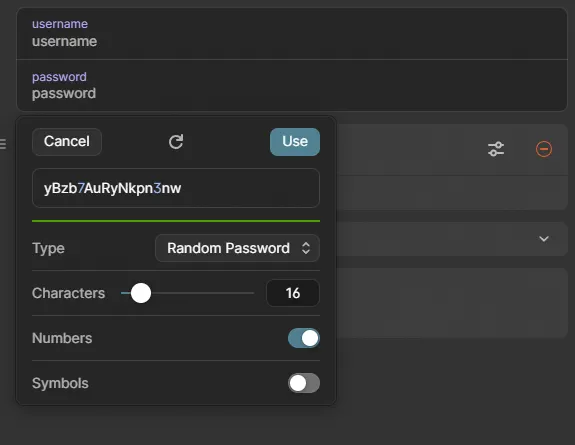Click the Characters count field showing 16

point(293,293)
